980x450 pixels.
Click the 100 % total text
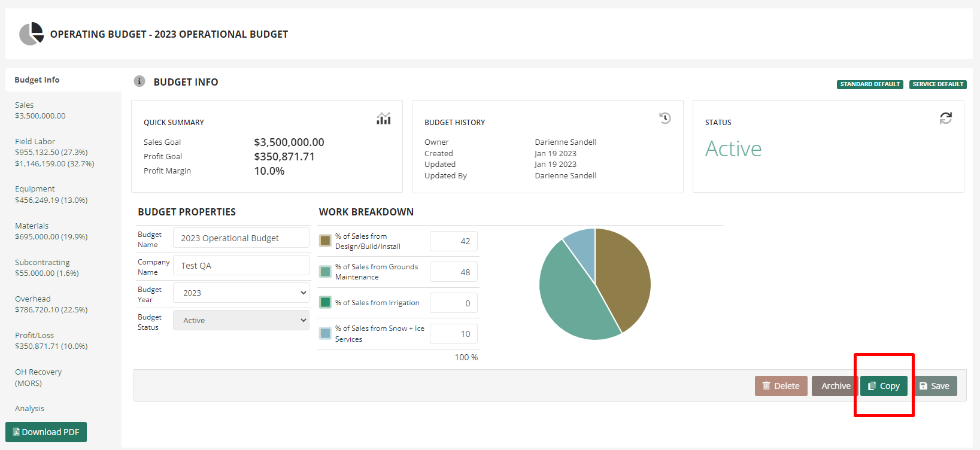click(x=466, y=357)
